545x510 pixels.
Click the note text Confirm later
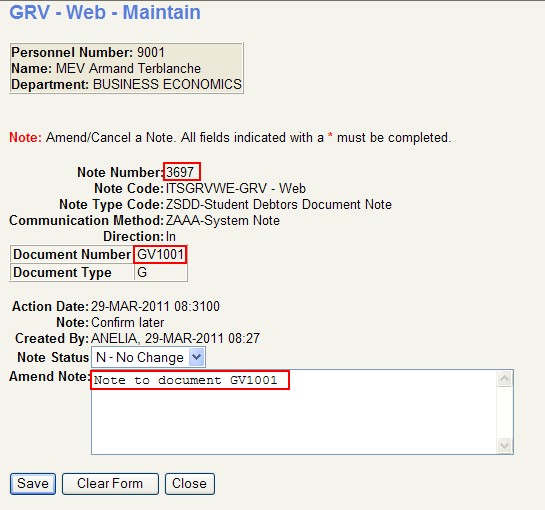point(128,322)
